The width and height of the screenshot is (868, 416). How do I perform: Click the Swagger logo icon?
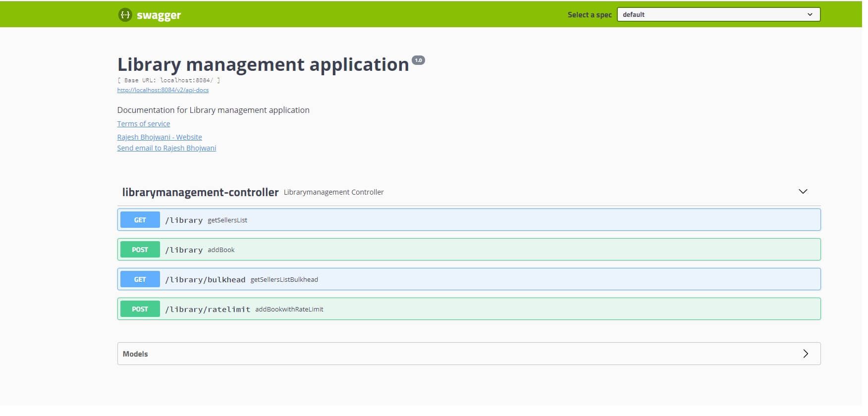[125, 15]
